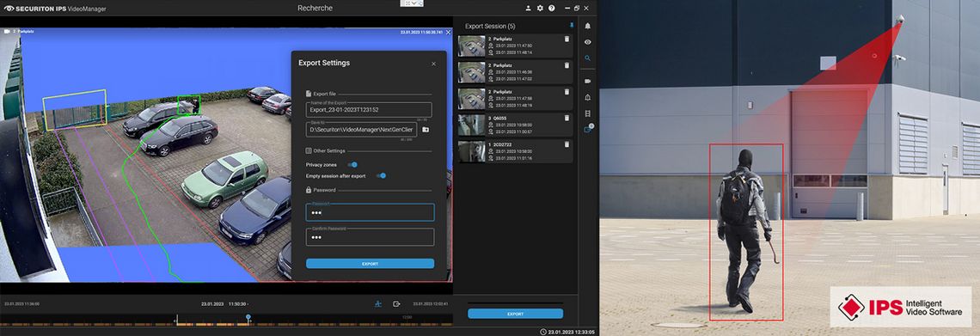The width and height of the screenshot is (980, 336).
Task: Open settings gear in the title bar
Action: 540,8
